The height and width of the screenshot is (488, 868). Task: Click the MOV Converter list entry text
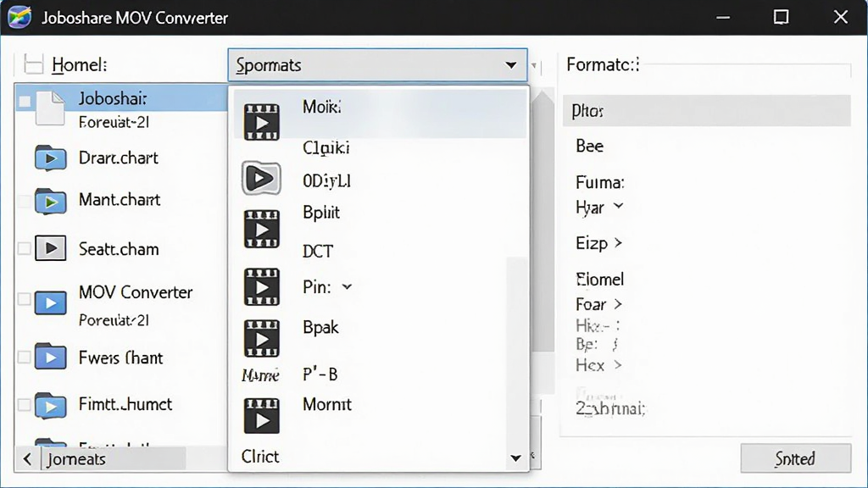136,292
